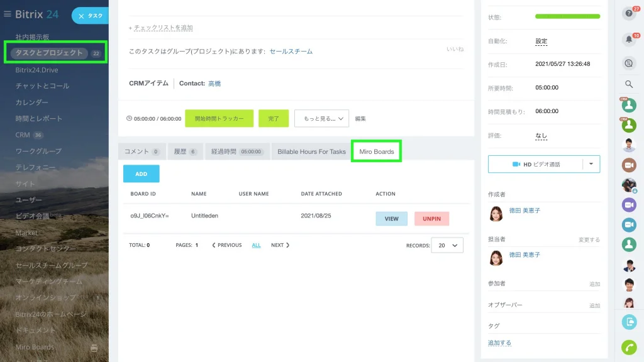Click the DATE ATTACHED column header
The height and width of the screenshot is (362, 644).
[321, 194]
